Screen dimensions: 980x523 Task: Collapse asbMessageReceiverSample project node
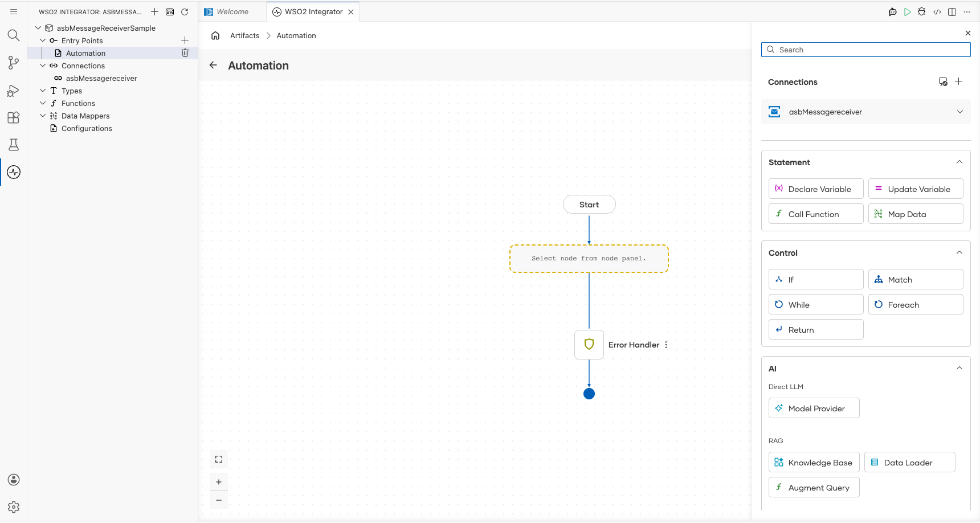[38, 28]
